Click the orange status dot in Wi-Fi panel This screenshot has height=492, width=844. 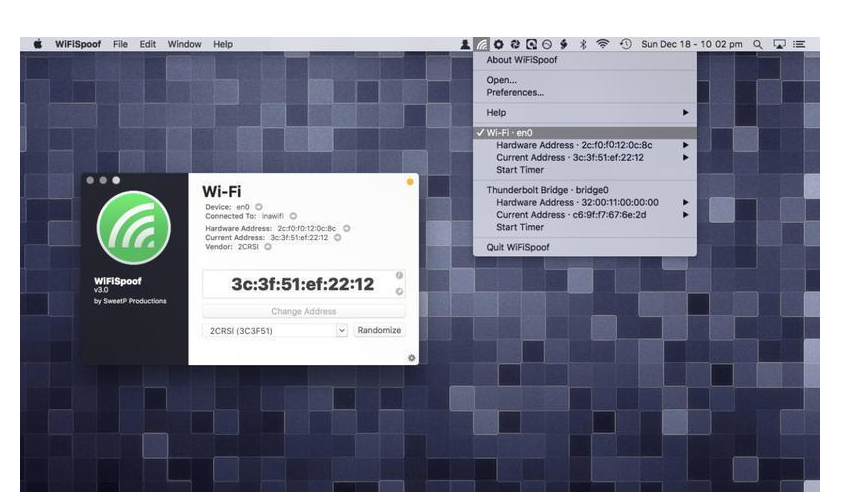pos(409,182)
